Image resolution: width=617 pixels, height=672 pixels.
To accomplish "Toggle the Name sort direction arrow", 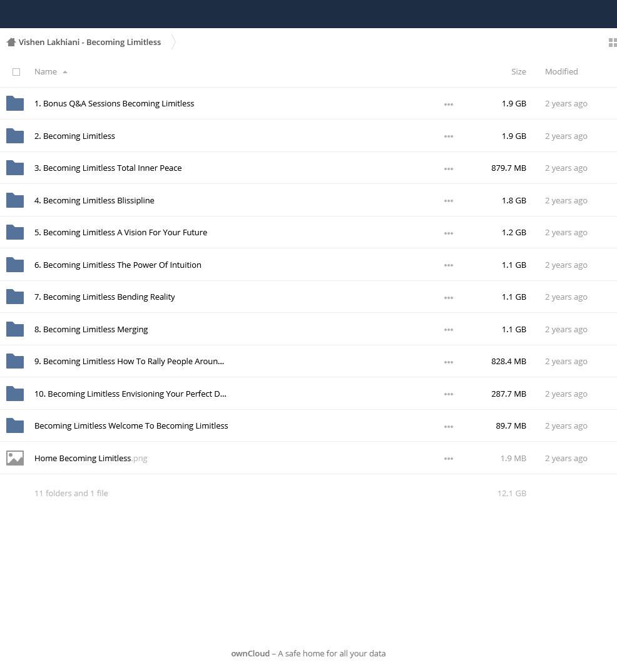I will 65,72.
